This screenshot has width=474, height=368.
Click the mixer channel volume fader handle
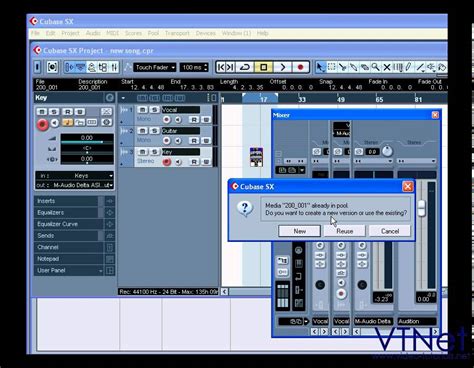tap(421, 208)
